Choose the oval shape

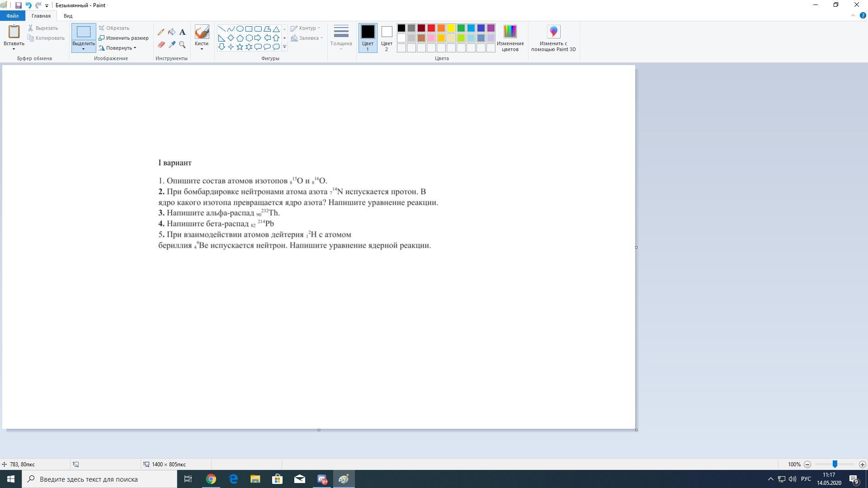[x=240, y=28]
